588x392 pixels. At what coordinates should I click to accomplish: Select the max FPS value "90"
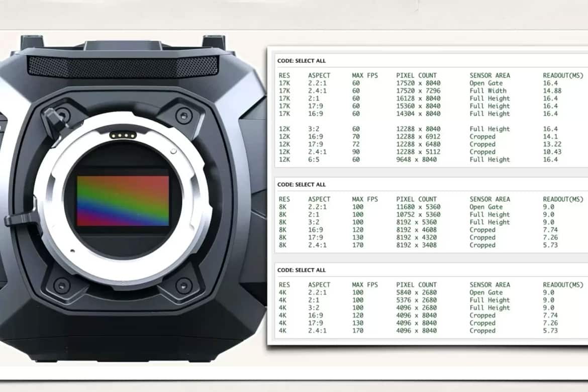pos(356,152)
